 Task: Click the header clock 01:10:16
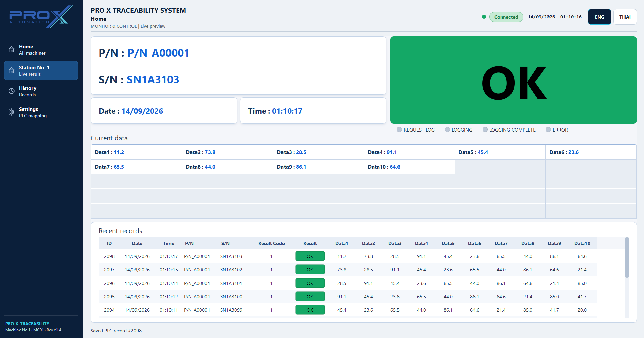(571, 17)
